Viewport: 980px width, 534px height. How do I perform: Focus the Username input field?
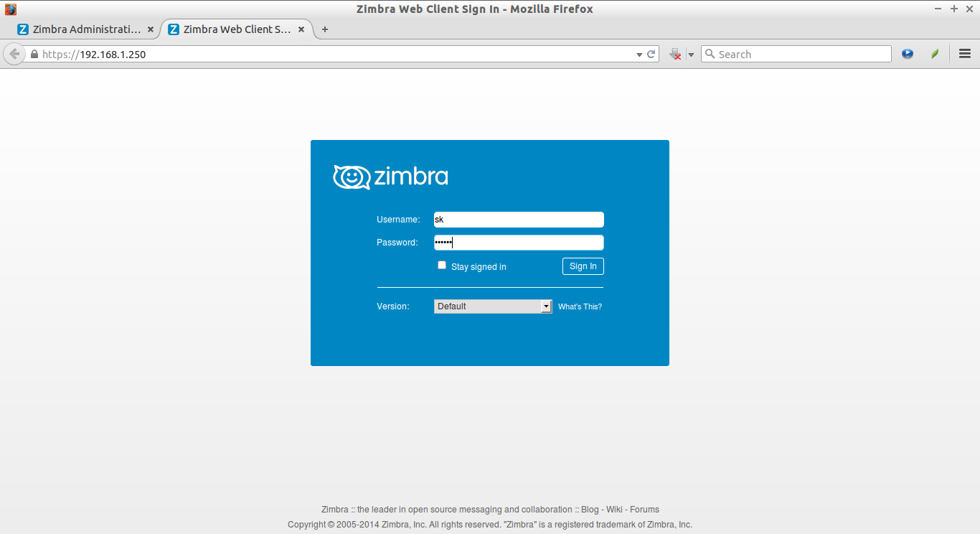[x=519, y=220]
